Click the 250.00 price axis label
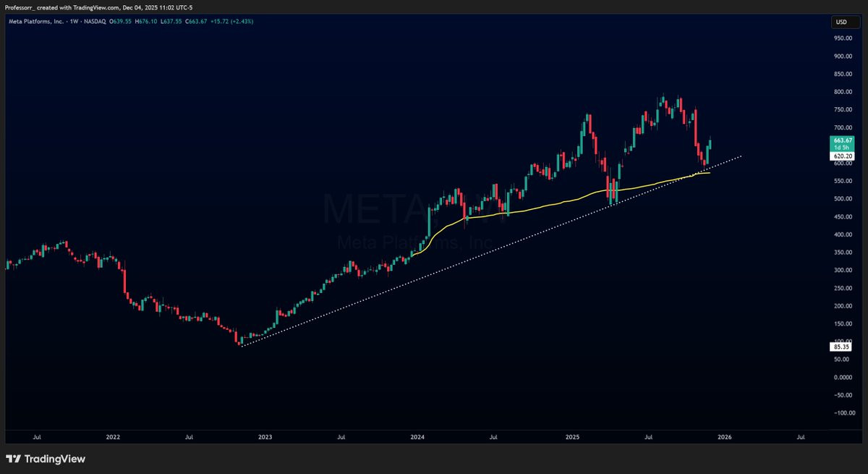The height and width of the screenshot is (474, 868). click(x=843, y=288)
